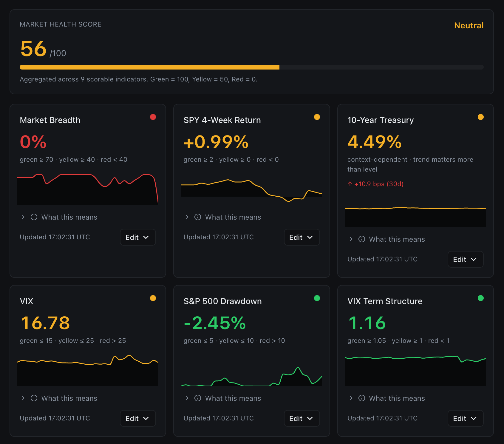Click the VIX Term Structure sparkline chart

tap(415, 371)
